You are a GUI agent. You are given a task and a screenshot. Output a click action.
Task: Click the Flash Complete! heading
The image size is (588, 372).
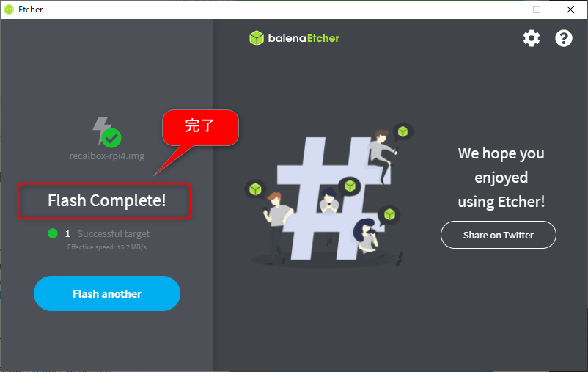pyautogui.click(x=107, y=200)
